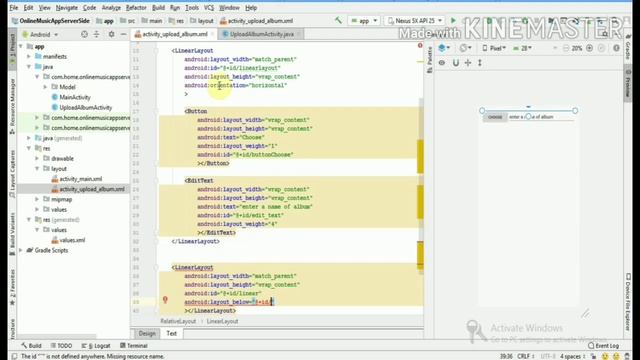Open the TODO tool window
640x360 pixels.
click(61, 346)
